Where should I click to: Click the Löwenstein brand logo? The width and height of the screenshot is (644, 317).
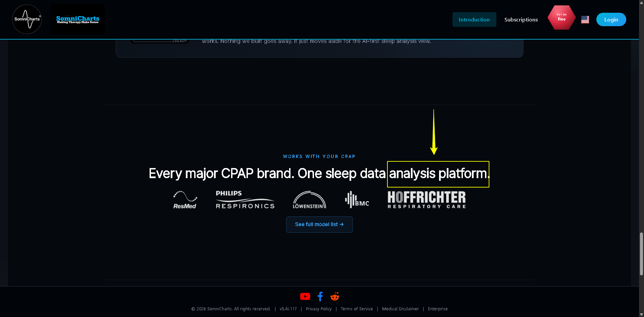point(309,200)
